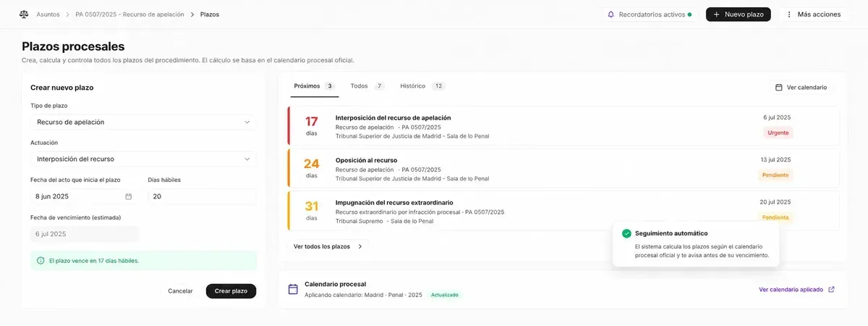The width and height of the screenshot is (868, 326).
Task: Click the Plazos procesales page title
Action: pos(73,46)
